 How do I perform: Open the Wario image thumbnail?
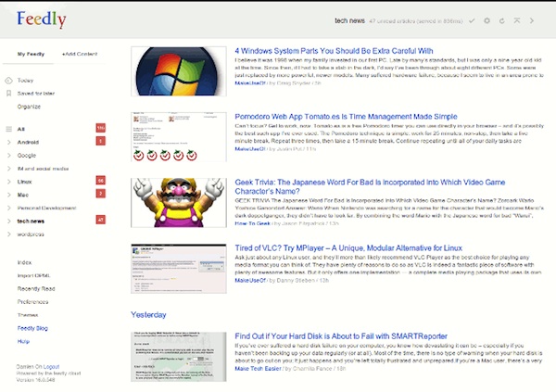click(179, 203)
